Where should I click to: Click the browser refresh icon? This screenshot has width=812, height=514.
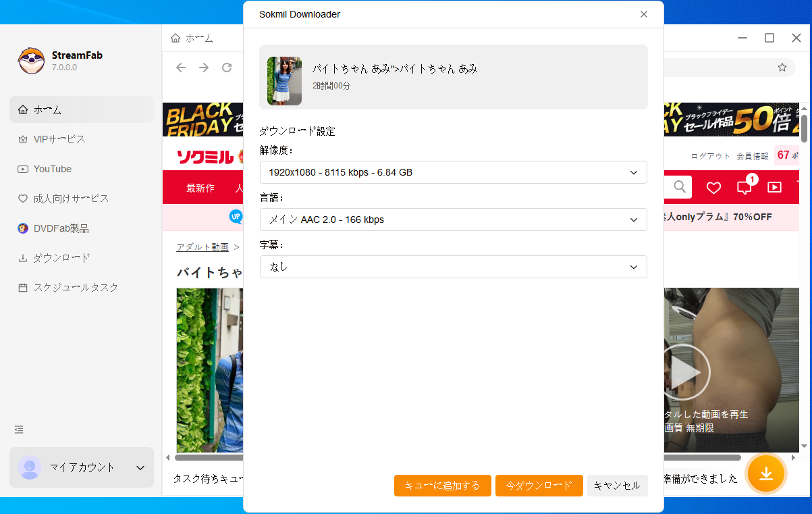(227, 68)
